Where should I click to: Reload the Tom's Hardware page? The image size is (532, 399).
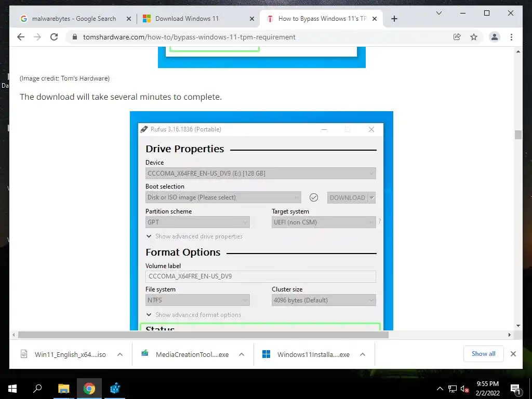tap(54, 37)
